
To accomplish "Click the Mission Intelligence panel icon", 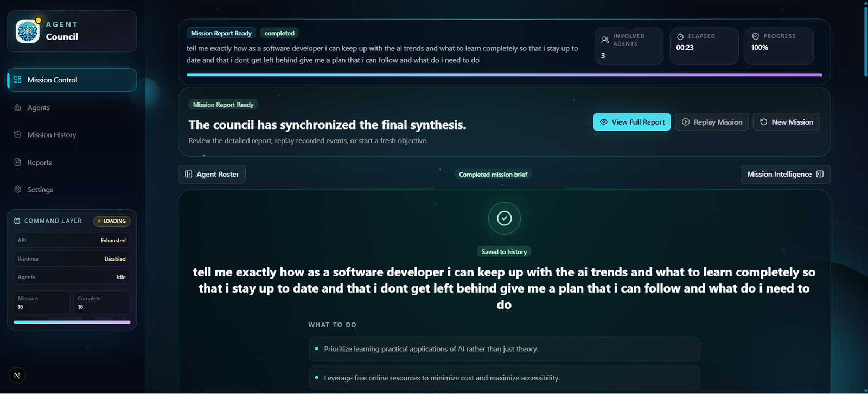I will [820, 174].
